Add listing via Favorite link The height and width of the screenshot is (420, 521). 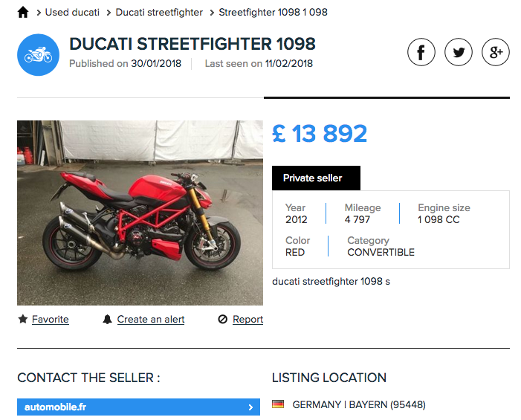tap(50, 320)
